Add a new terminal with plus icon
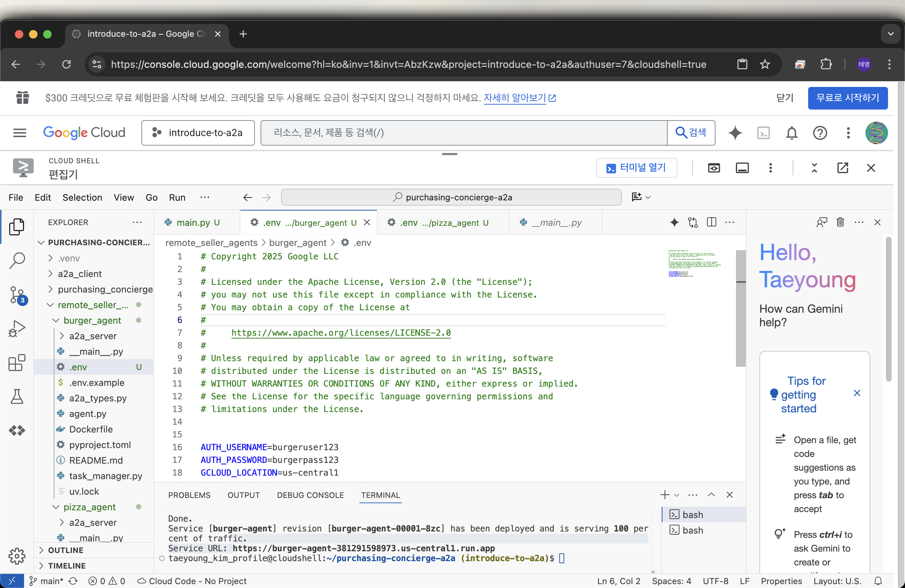Viewport: 905px width, 588px height. coord(665,495)
